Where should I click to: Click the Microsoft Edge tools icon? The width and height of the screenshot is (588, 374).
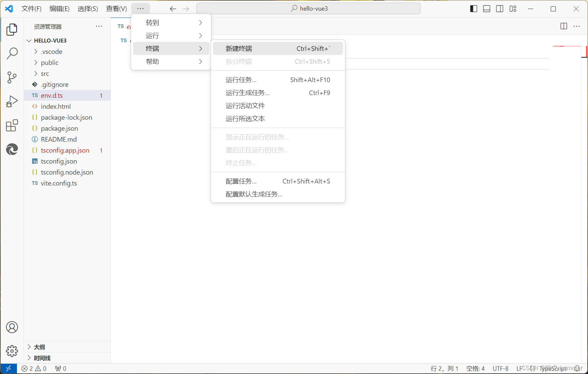pyautogui.click(x=12, y=149)
